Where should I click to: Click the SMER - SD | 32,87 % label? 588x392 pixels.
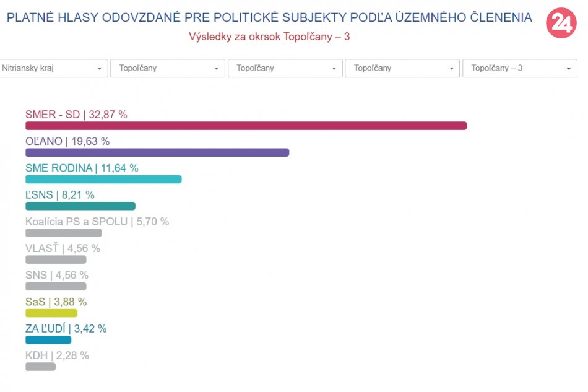coord(76,115)
